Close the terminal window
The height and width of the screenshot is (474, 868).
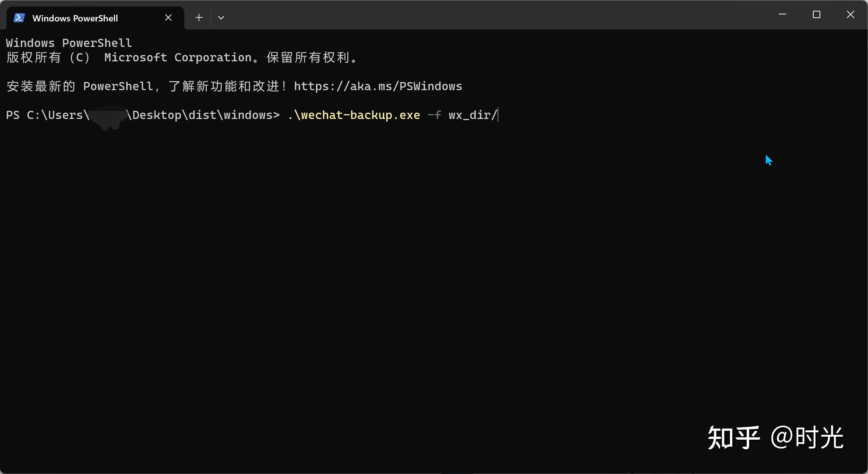tap(851, 14)
